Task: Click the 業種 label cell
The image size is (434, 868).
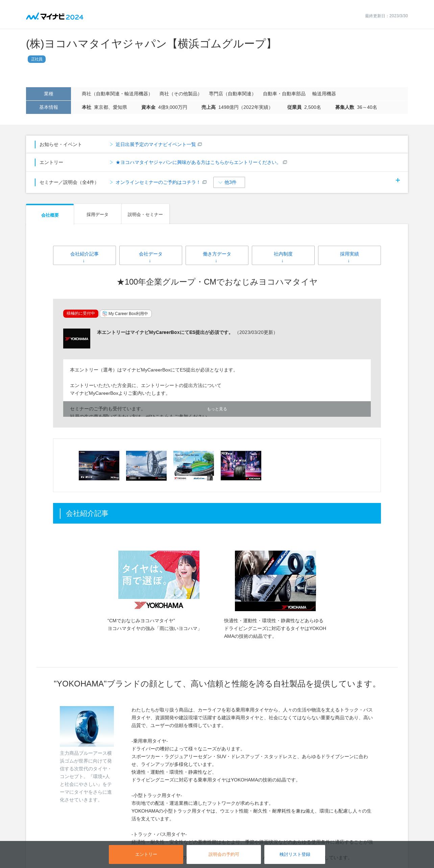Action: pos(48,94)
